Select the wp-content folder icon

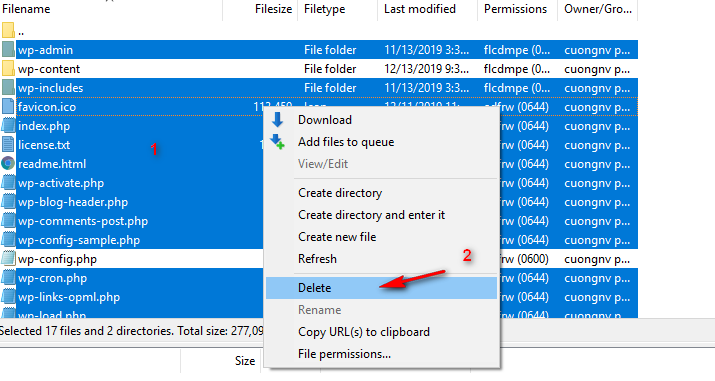(x=8, y=69)
